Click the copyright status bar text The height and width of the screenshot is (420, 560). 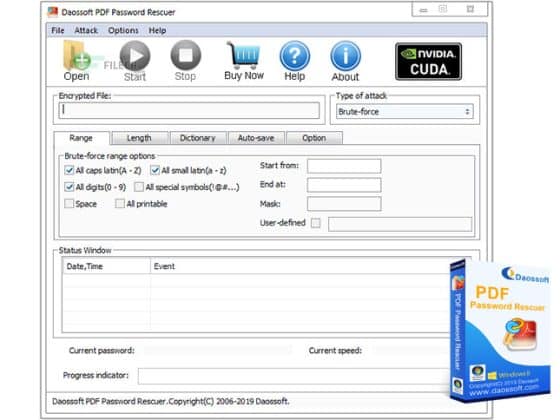coord(171,401)
